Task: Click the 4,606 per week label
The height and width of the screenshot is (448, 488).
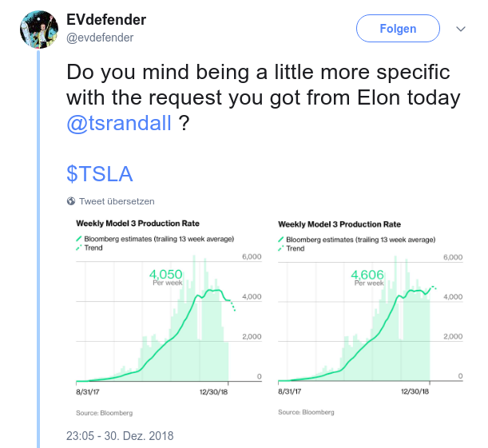Action: pyautogui.click(x=368, y=276)
